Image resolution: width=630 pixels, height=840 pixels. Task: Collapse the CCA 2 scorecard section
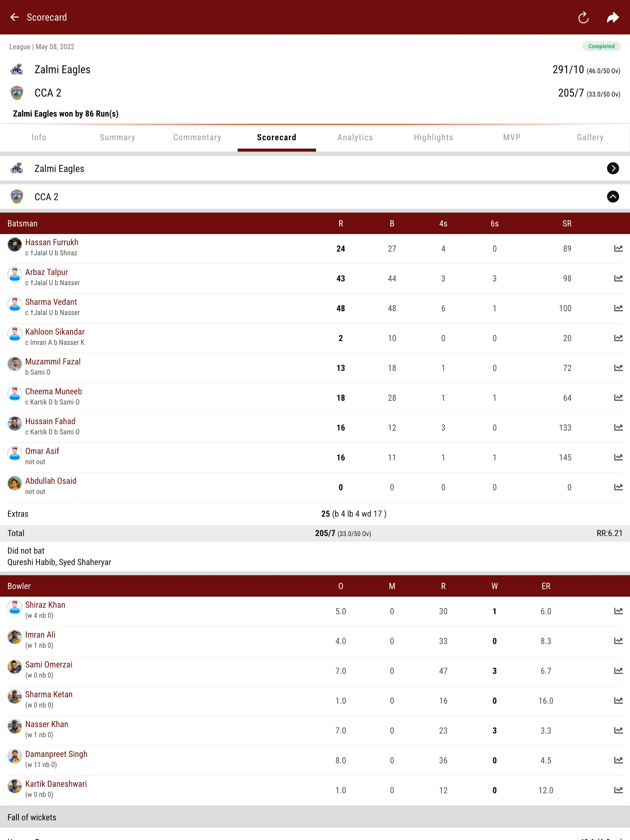[x=612, y=196]
